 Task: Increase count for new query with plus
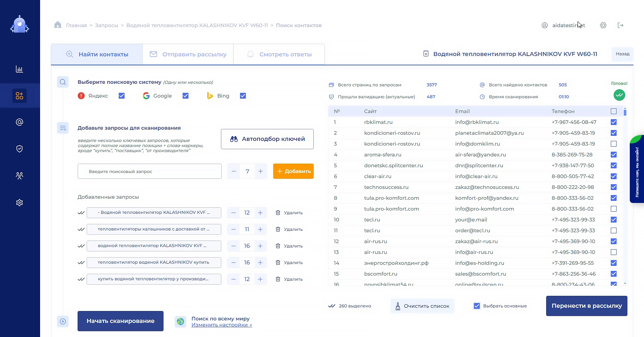[x=261, y=171]
